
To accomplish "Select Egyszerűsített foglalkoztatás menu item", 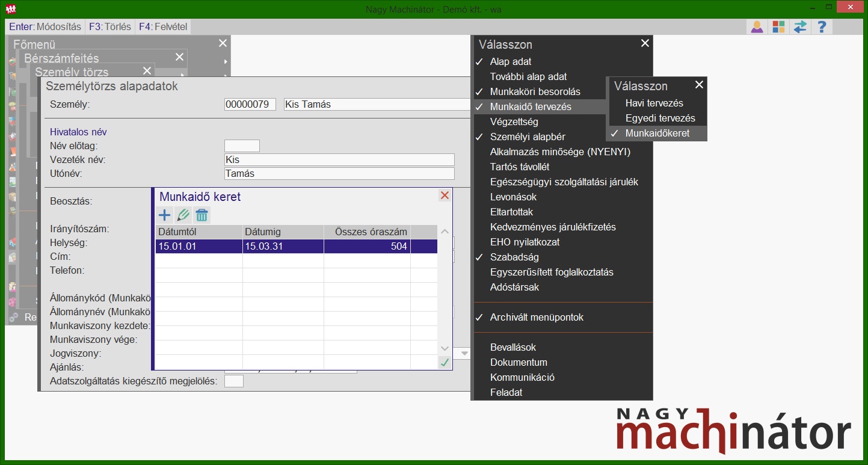I will point(562,272).
